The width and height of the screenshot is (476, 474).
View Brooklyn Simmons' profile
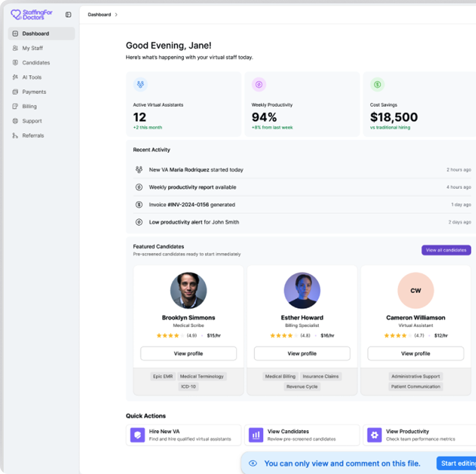(x=188, y=354)
